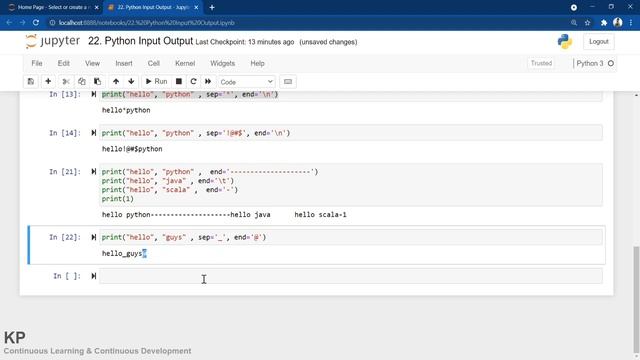Paste cells below using the paste icon
This screenshot has height=360, width=640.
[x=97, y=82]
